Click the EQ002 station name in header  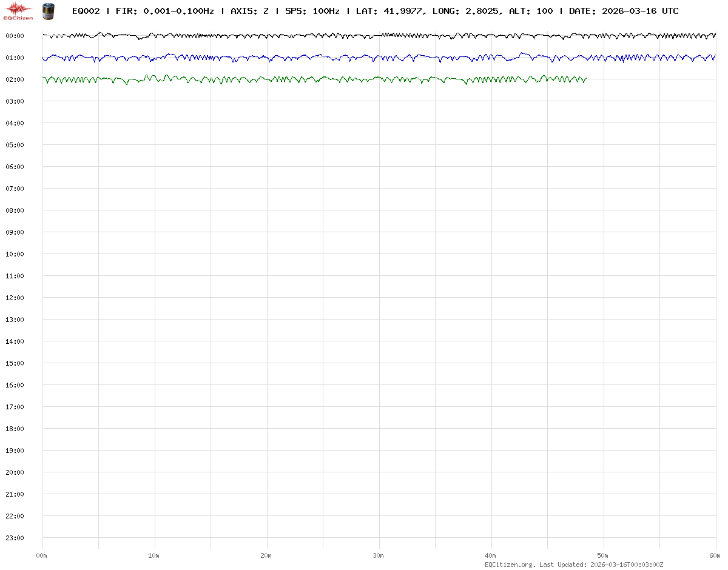tap(86, 11)
